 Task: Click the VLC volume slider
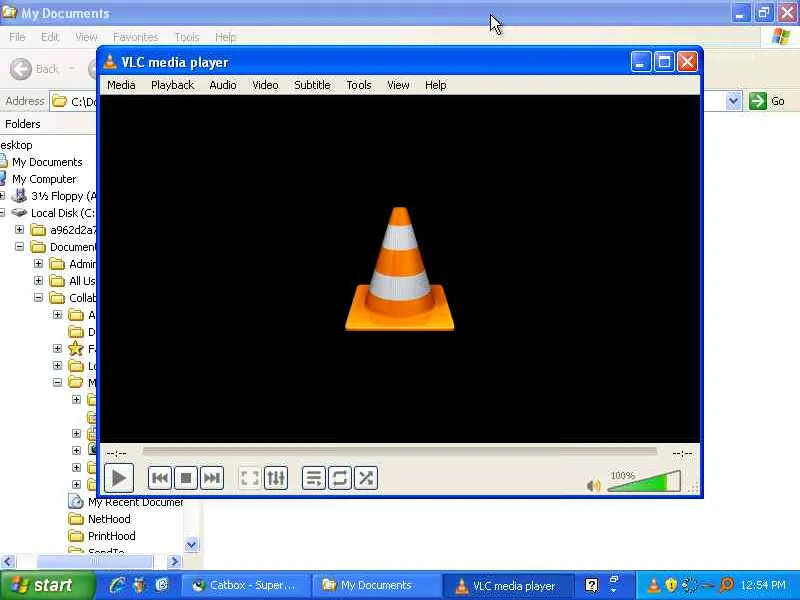click(644, 481)
